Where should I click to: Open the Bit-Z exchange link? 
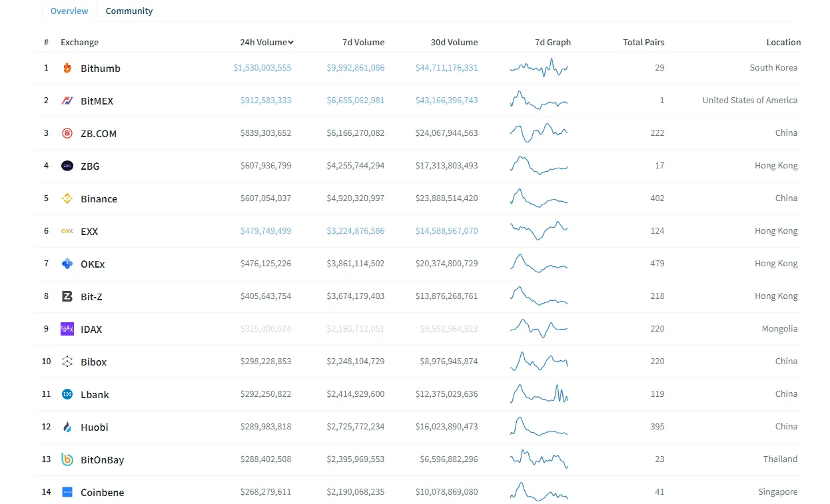click(92, 296)
